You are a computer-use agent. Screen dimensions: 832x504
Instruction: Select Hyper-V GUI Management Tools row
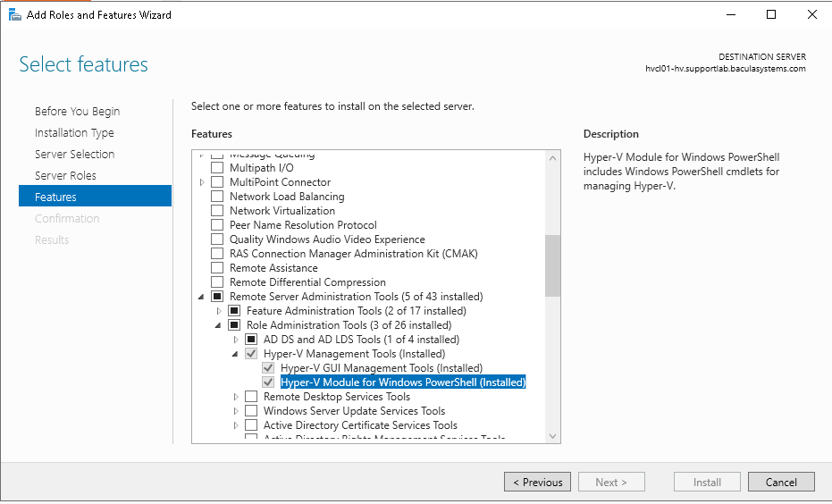point(382,368)
